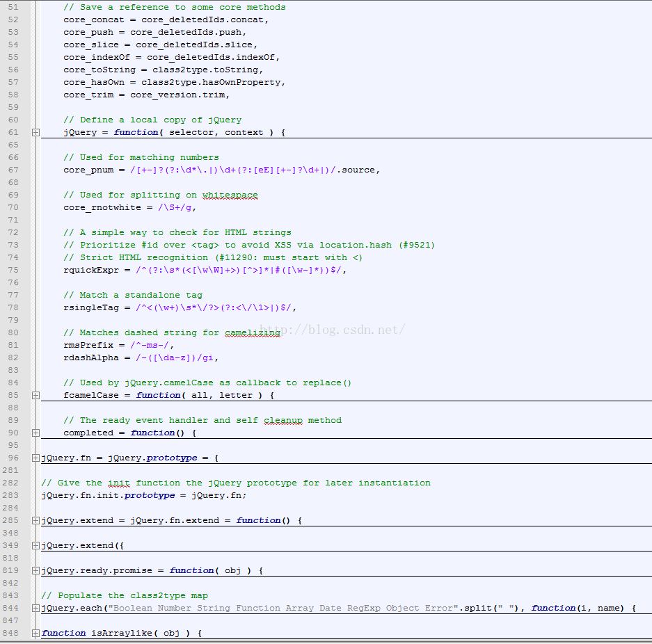652x644 pixels.
Task: Expand the jQuery.fn.extend function fold on line 285
Action: pos(35,521)
